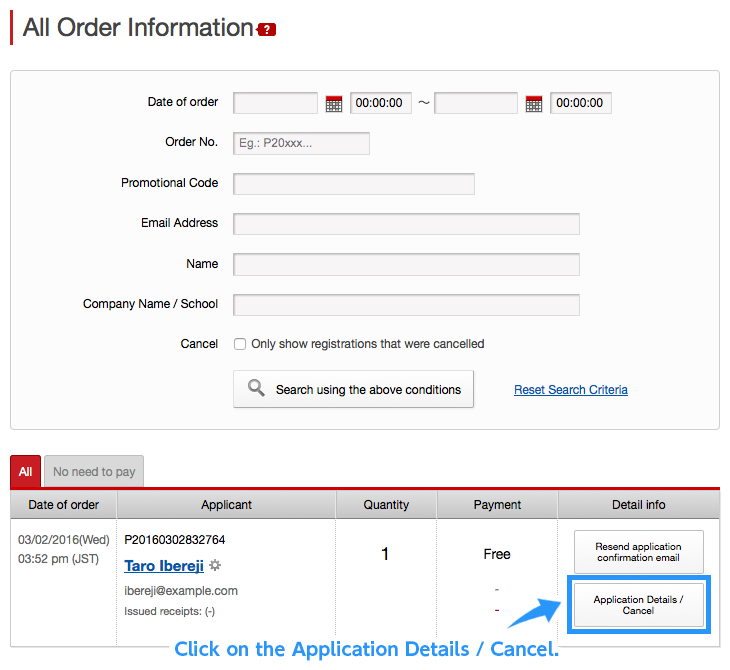Click the order time 03:52 pm (JST)
The height and width of the screenshot is (670, 730).
(59, 559)
